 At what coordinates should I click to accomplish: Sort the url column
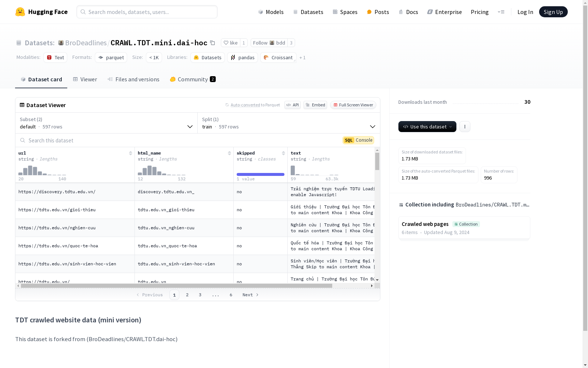tap(130, 153)
